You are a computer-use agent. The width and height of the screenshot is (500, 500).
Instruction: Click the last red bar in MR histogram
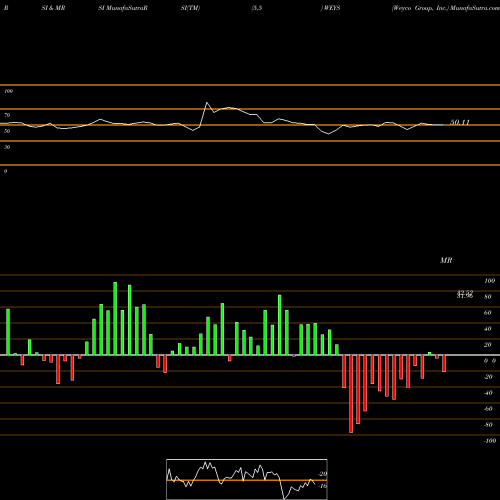444,363
